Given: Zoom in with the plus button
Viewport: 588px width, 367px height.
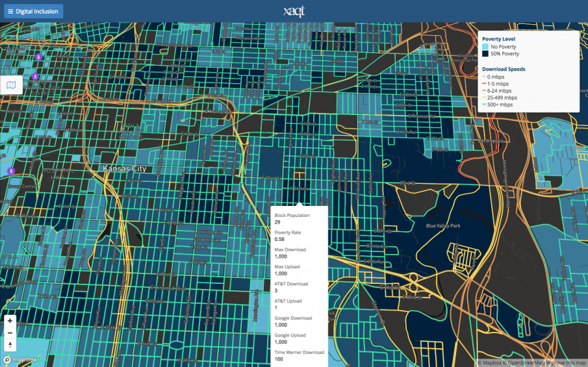Looking at the screenshot, I should coord(10,321).
